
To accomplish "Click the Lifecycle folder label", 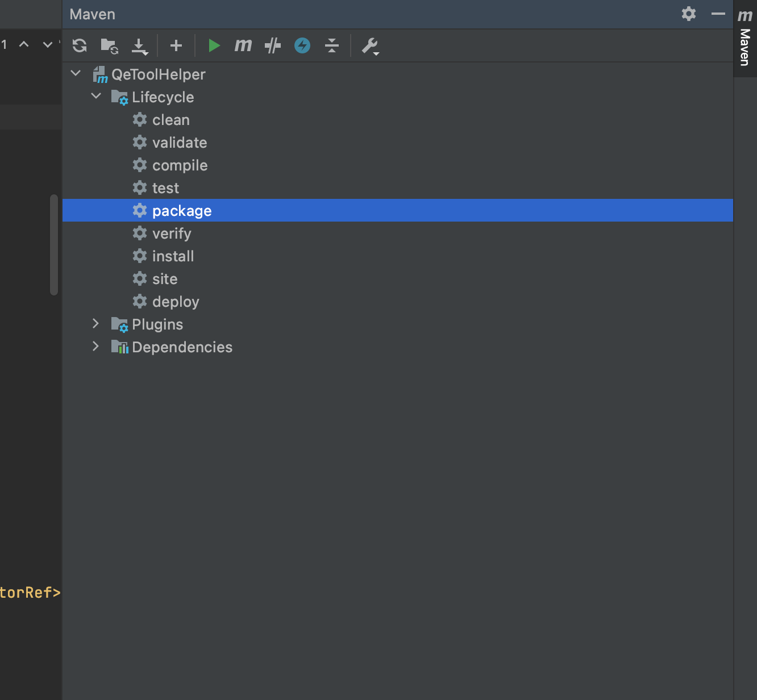I will [x=163, y=97].
